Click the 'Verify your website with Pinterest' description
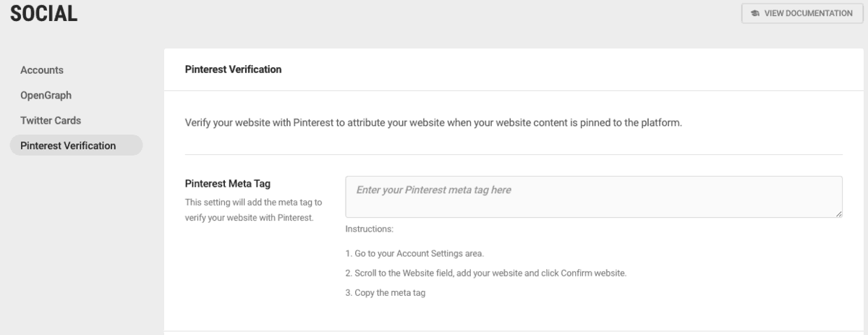868x335 pixels. (435, 123)
